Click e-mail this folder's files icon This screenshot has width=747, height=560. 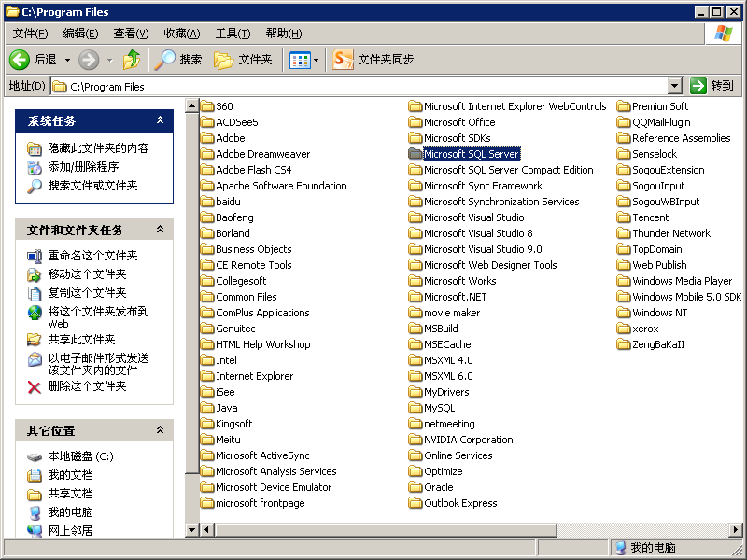[x=34, y=359]
